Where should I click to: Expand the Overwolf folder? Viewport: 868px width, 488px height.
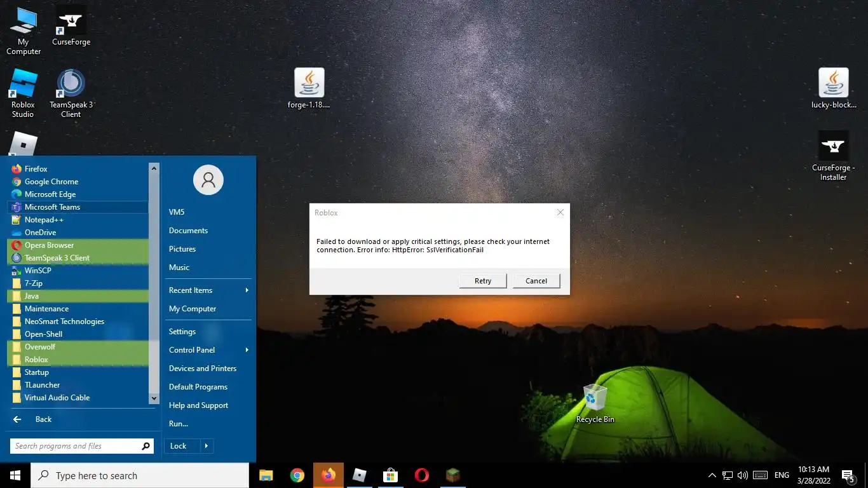click(x=78, y=347)
